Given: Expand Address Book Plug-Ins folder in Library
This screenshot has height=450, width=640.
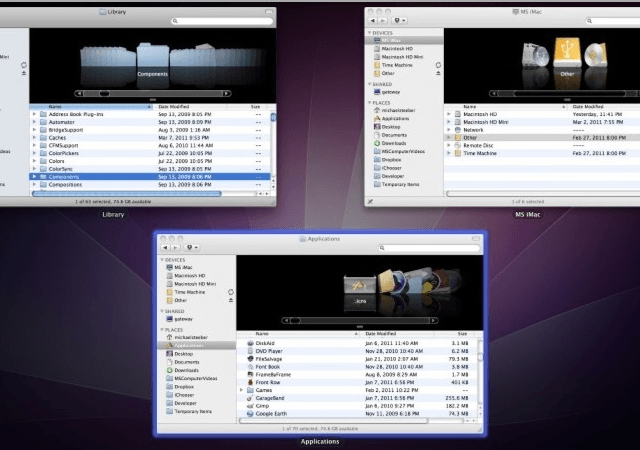Looking at the screenshot, I should [x=34, y=114].
